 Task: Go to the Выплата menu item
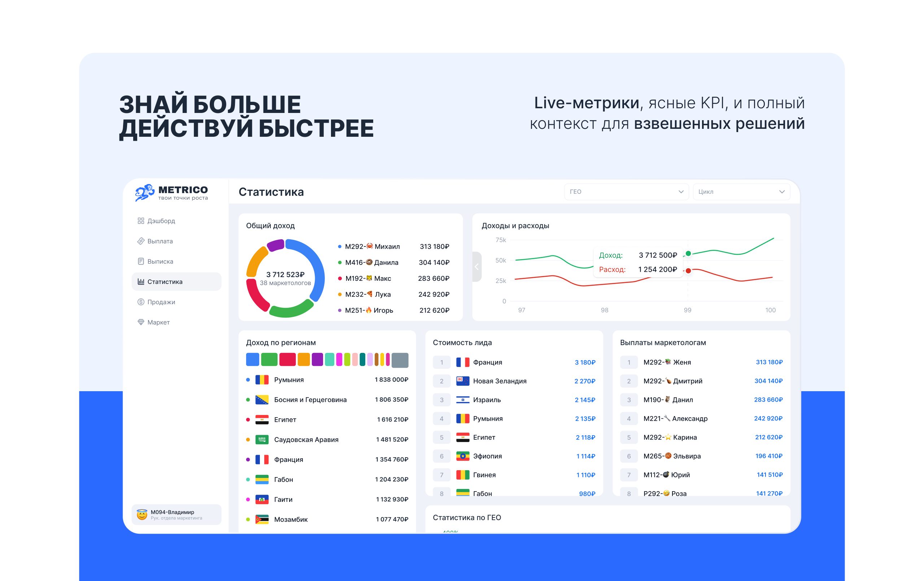tap(160, 241)
